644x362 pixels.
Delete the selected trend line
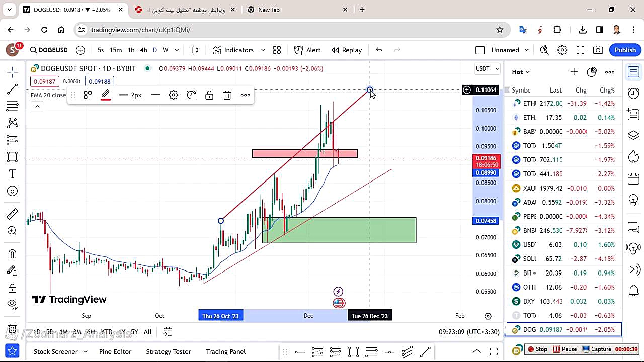coord(227,95)
